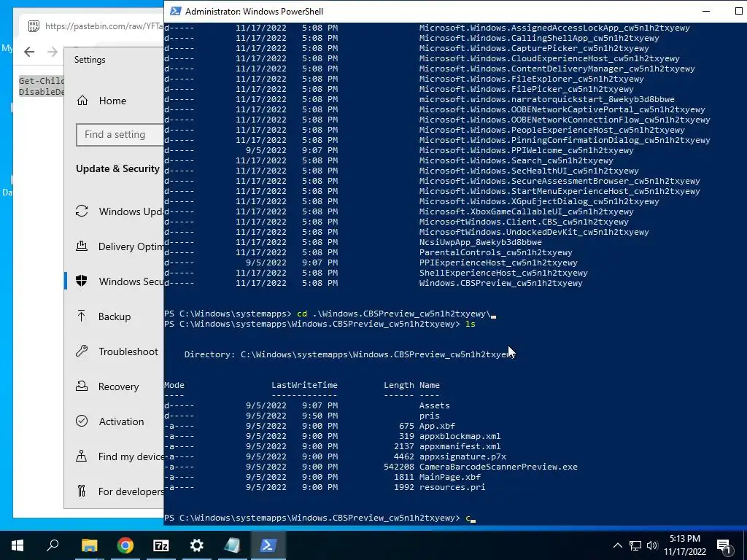The image size is (747, 560).
Task: Open volume speaker tray icon
Action: (x=652, y=545)
